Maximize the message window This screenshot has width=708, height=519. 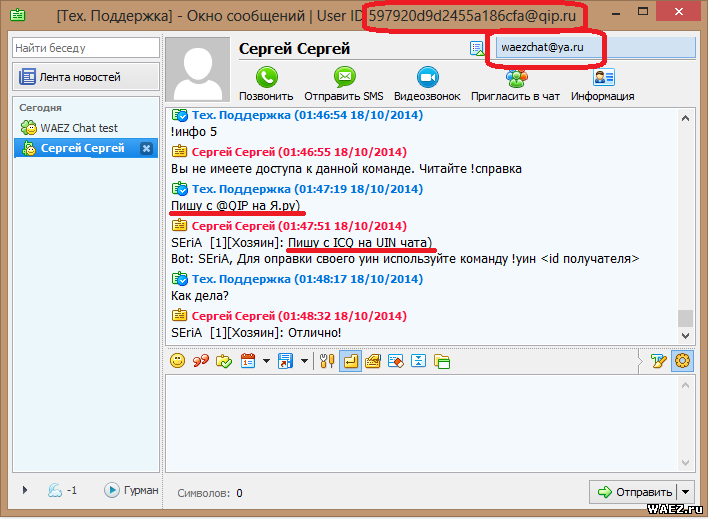click(643, 11)
